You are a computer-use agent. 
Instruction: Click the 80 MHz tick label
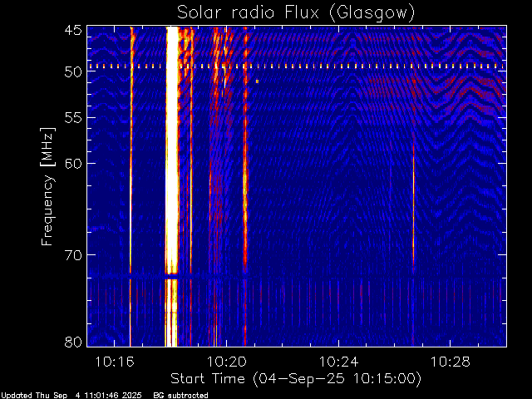click(x=73, y=342)
